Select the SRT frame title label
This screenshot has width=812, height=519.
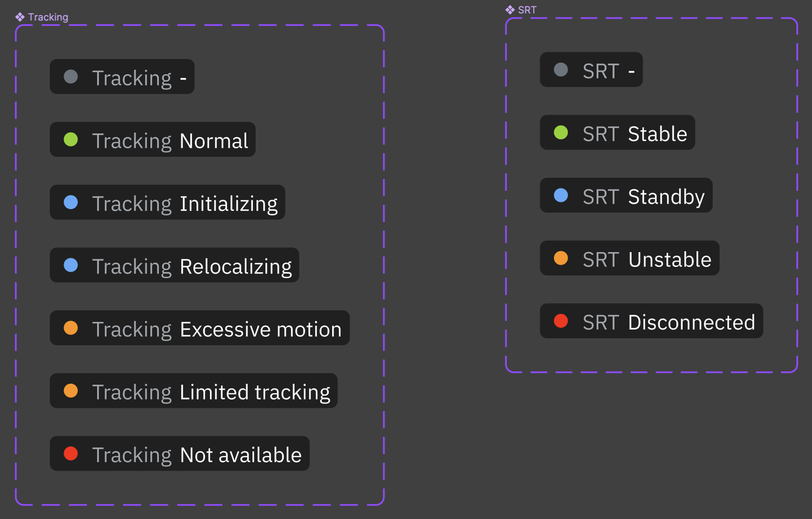[527, 10]
